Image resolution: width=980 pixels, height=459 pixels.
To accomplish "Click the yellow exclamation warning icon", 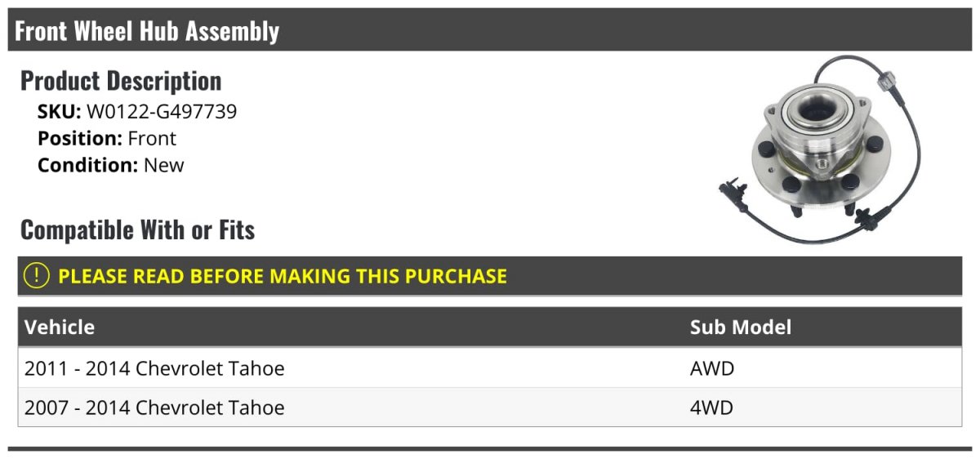I will [x=37, y=276].
